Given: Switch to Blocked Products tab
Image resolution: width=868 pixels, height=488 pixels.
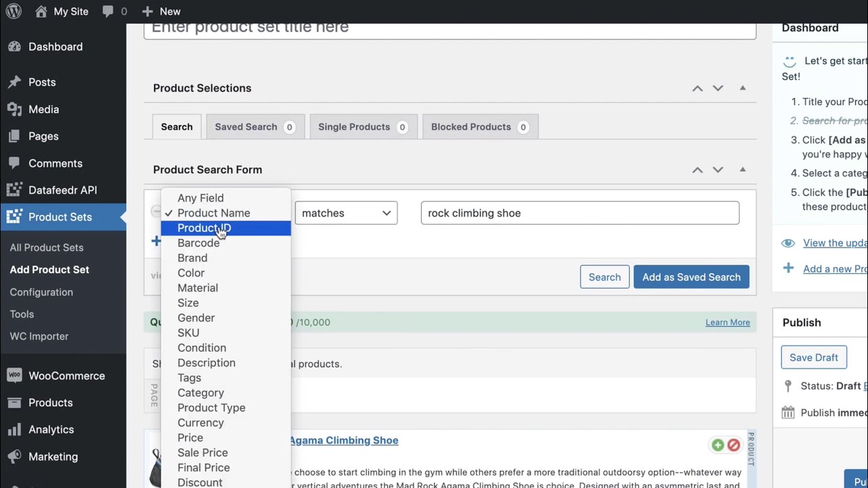Looking at the screenshot, I should [480, 127].
